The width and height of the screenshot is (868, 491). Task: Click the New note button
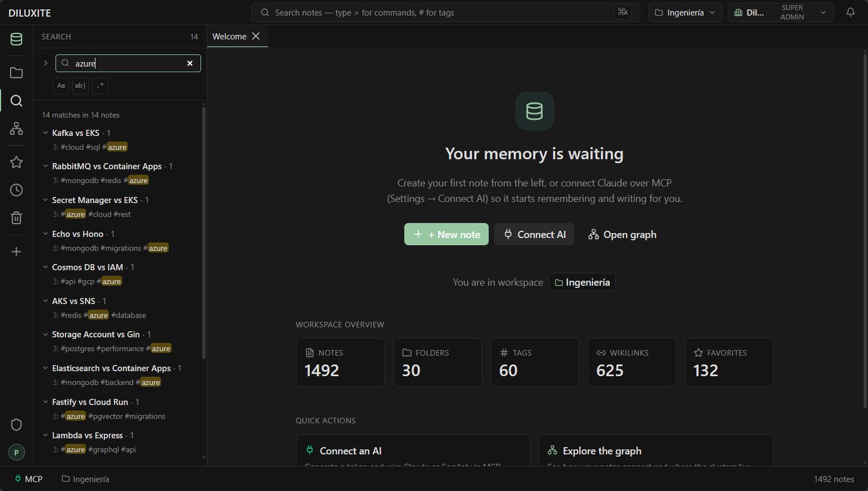pos(447,234)
